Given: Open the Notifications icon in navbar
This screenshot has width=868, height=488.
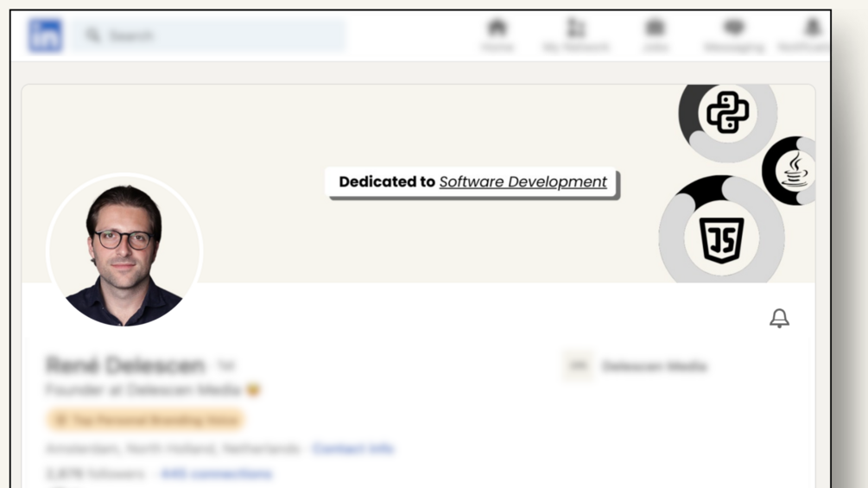Looking at the screenshot, I should 812,28.
